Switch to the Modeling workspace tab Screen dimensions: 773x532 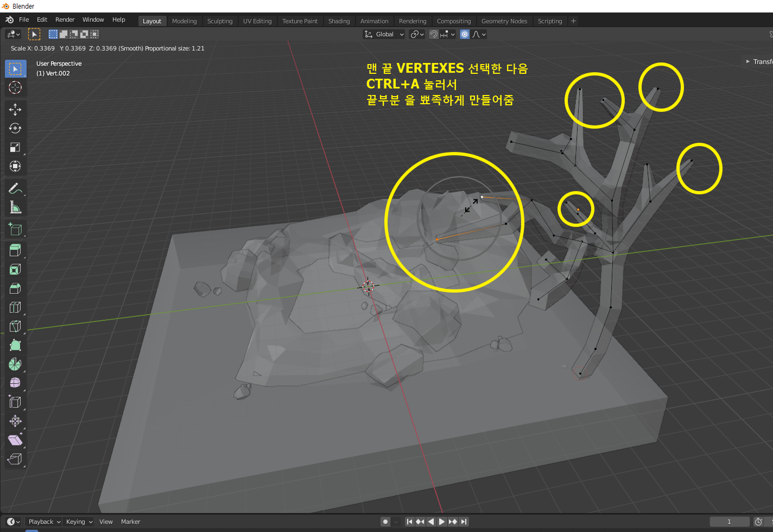[185, 21]
